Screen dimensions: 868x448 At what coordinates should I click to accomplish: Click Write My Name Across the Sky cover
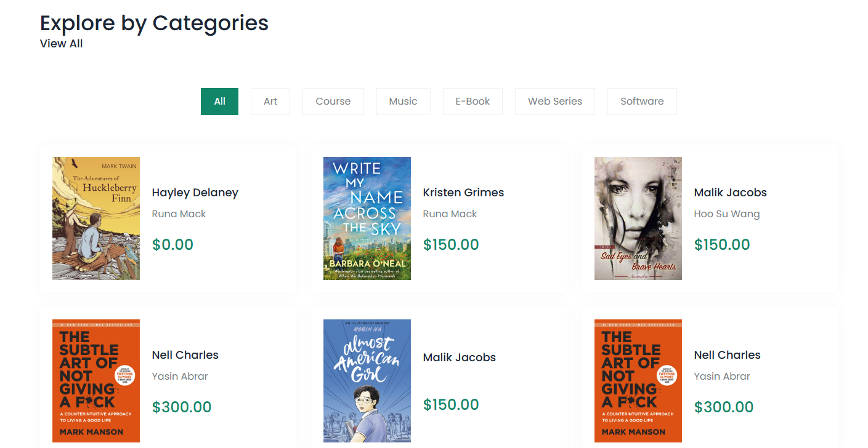(x=367, y=218)
